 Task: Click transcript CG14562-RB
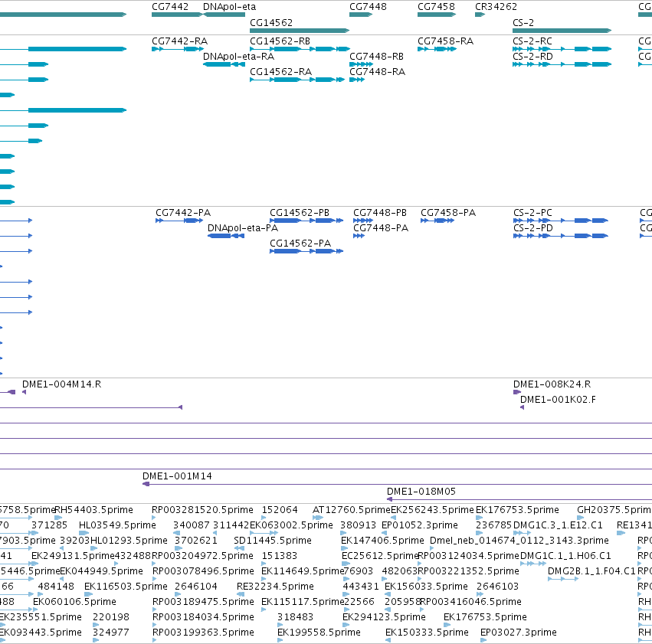[280, 41]
